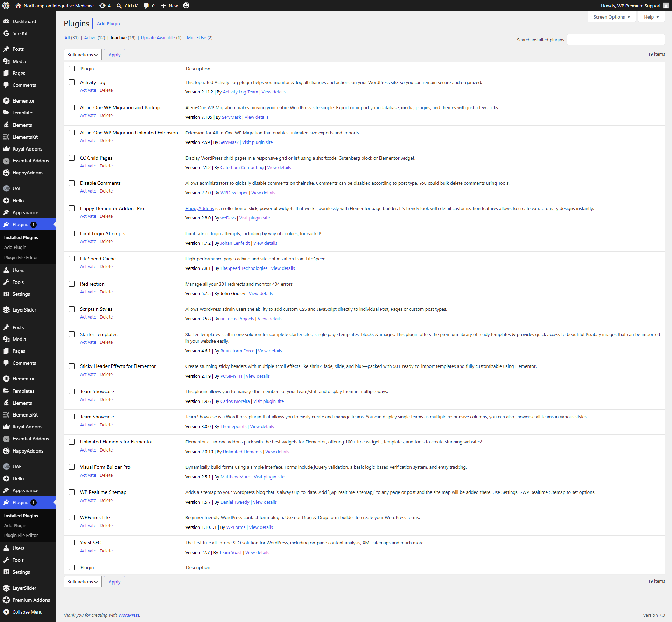Click the round icon right of New
672x622 pixels.
186,6
